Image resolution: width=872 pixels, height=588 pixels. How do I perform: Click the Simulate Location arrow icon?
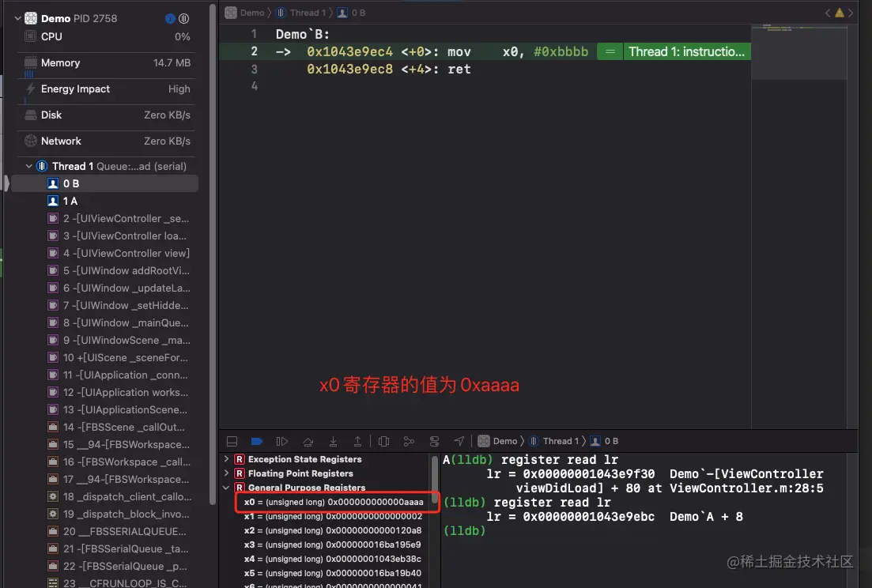(x=459, y=441)
